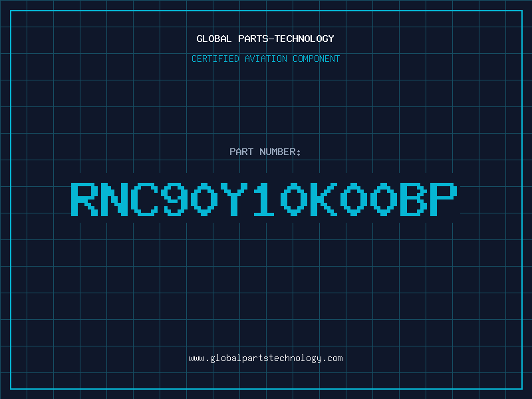Click the word COMPONENT in the subtitle
This screenshot has width=532, height=399.
coord(316,59)
